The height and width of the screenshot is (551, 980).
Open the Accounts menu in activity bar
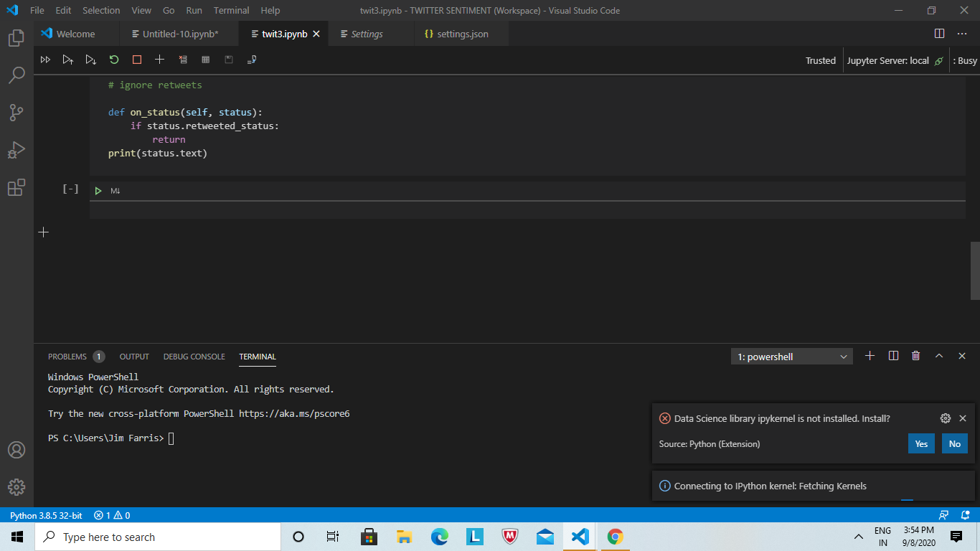coord(17,450)
